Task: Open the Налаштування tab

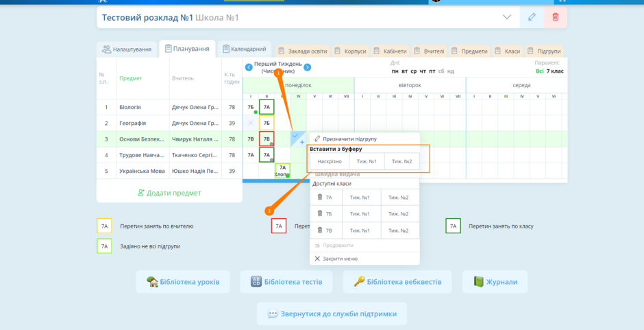Action: [127, 49]
